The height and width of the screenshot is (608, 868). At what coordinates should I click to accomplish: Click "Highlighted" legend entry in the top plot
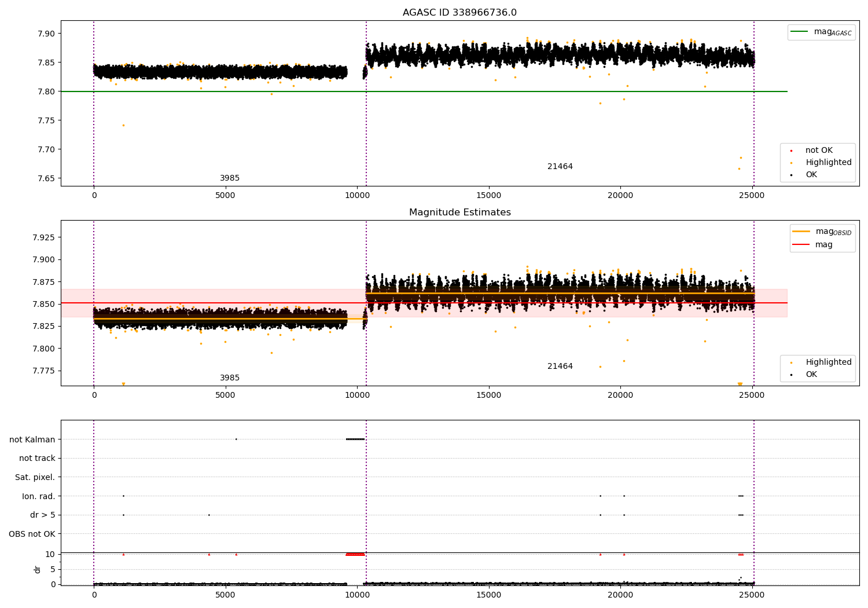pyautogui.click(x=821, y=163)
